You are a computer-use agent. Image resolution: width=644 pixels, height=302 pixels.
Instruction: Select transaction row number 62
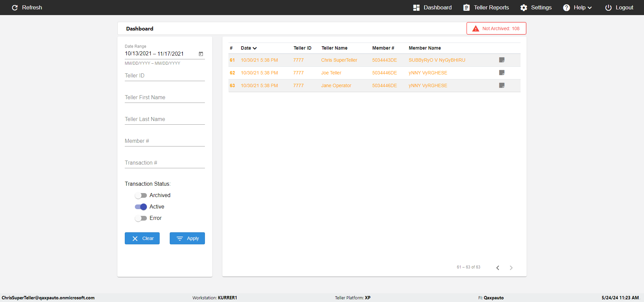click(374, 73)
